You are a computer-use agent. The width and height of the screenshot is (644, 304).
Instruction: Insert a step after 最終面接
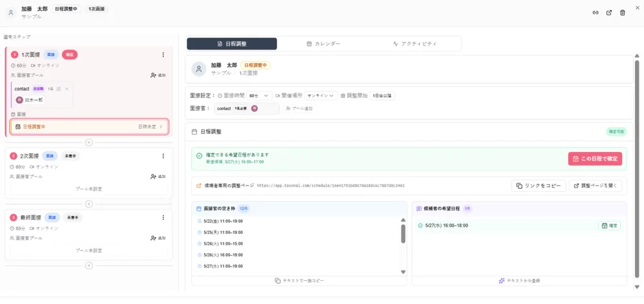coord(89,266)
